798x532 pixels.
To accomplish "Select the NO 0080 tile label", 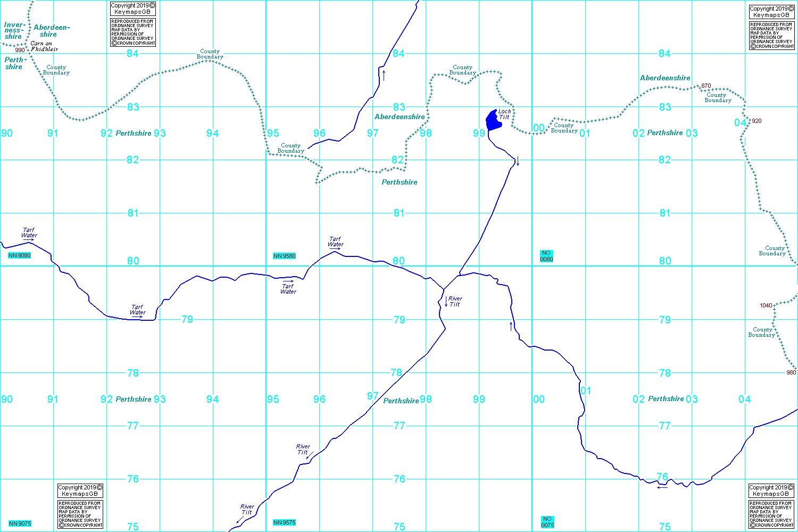I will pyautogui.click(x=546, y=256).
